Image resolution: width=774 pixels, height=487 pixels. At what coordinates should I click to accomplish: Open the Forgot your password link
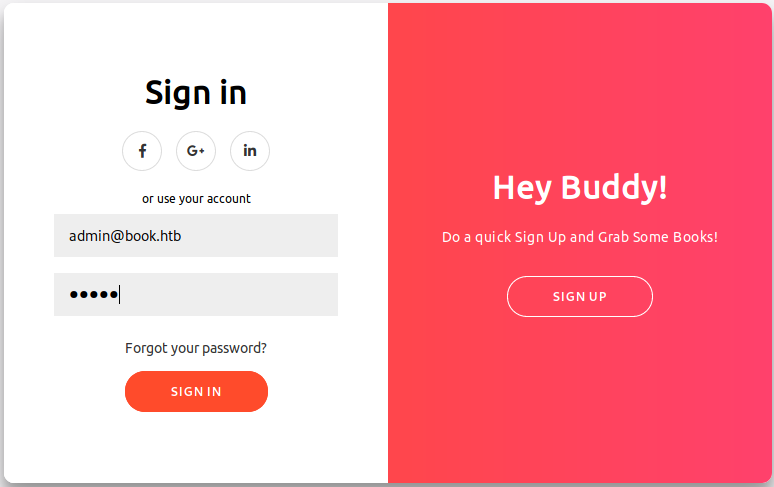coord(196,348)
